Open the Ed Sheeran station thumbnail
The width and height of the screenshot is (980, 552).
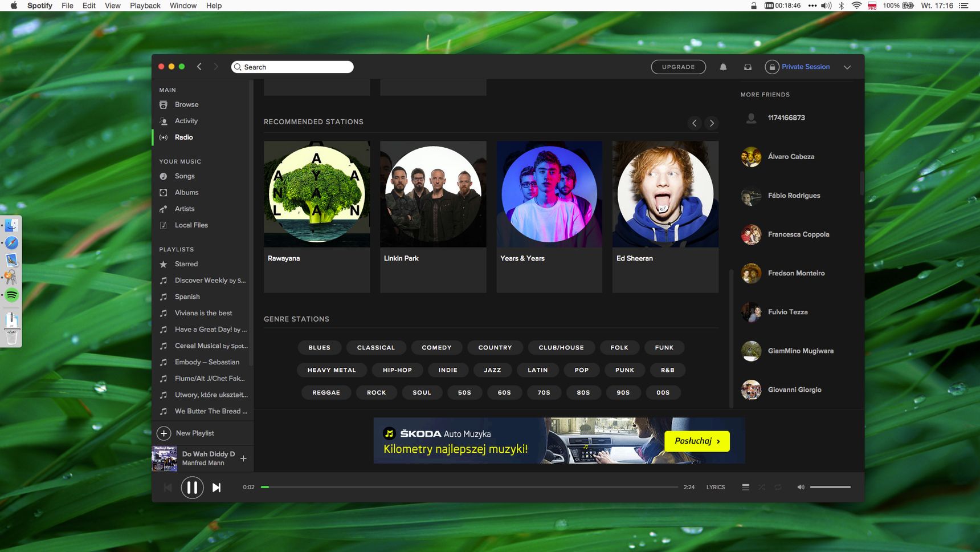(x=665, y=194)
